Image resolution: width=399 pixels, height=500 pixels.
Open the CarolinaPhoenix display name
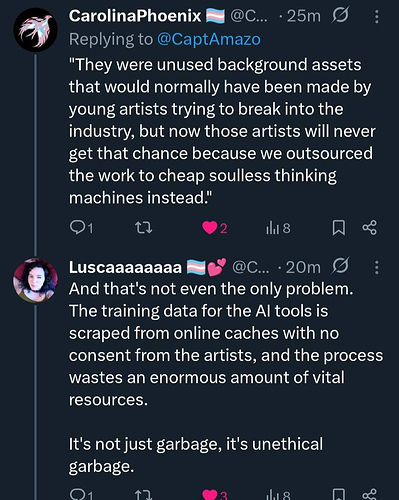[135, 16]
